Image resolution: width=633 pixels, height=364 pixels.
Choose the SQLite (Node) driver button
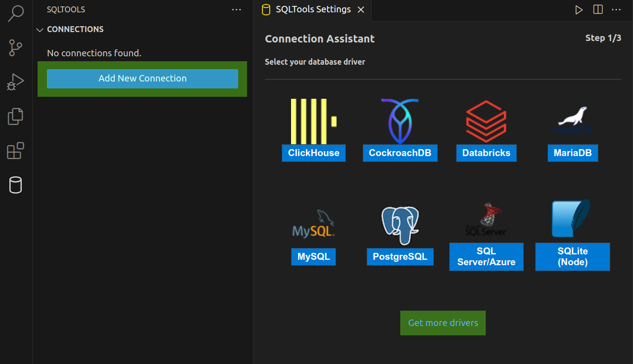573,257
